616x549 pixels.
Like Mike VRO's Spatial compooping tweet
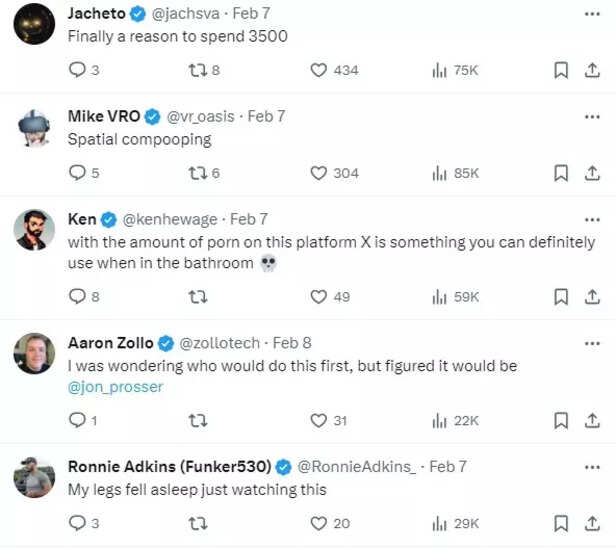tap(319, 173)
